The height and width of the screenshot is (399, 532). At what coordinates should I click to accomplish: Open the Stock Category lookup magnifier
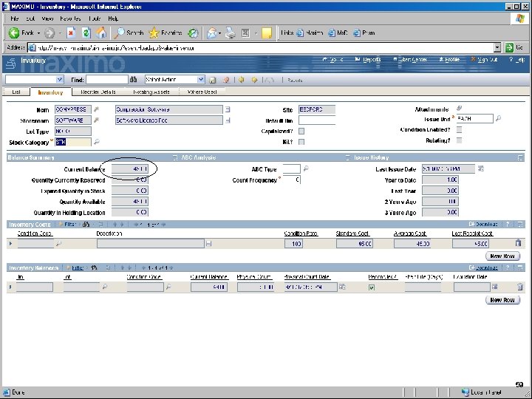tap(96, 142)
